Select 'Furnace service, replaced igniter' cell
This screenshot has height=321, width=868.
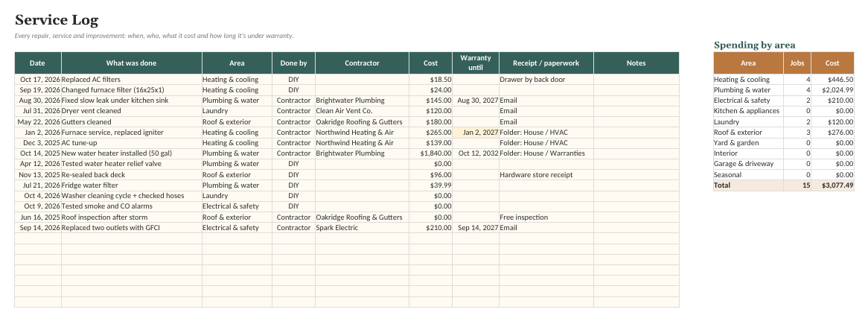pyautogui.click(x=131, y=133)
